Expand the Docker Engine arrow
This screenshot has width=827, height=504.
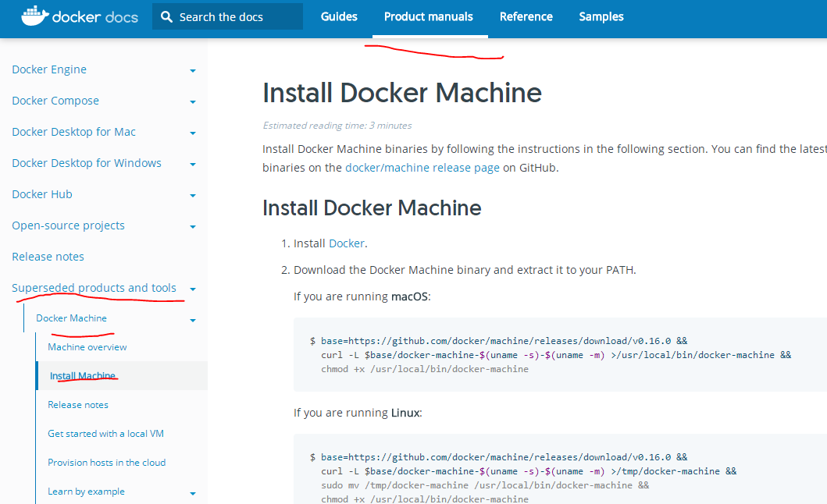(193, 71)
